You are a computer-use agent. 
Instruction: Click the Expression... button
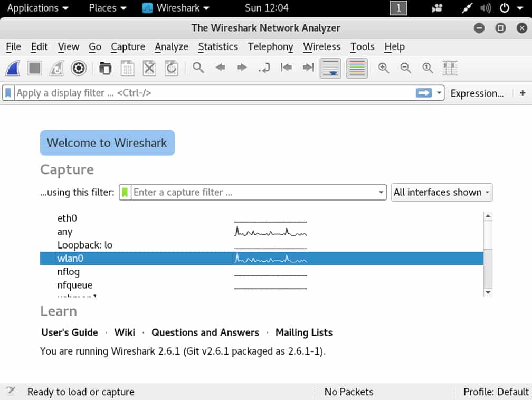[477, 93]
